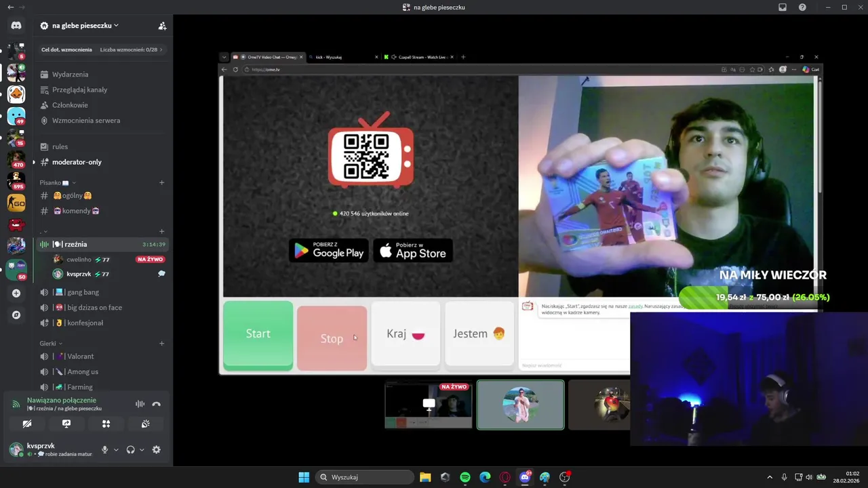Add channel to Gierki category

click(161, 343)
